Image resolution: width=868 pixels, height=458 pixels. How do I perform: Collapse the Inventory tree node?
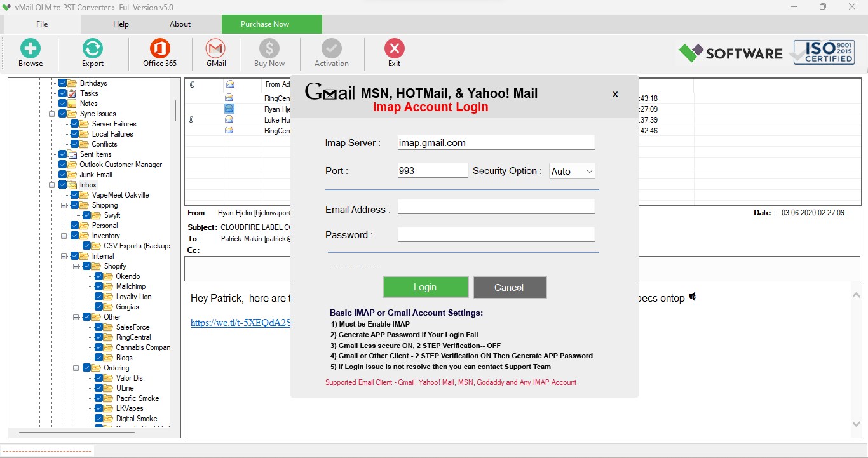pos(64,236)
